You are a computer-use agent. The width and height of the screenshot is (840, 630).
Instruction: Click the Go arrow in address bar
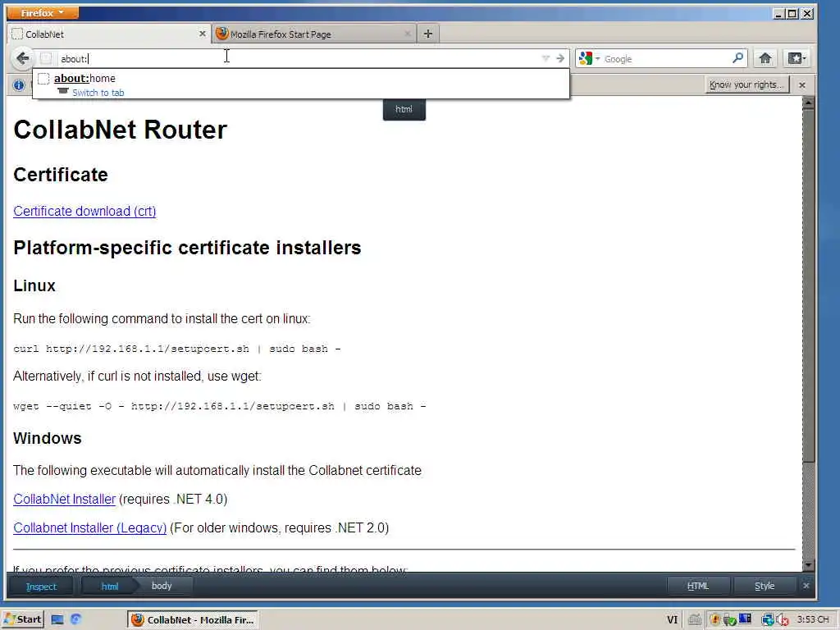[x=559, y=58]
